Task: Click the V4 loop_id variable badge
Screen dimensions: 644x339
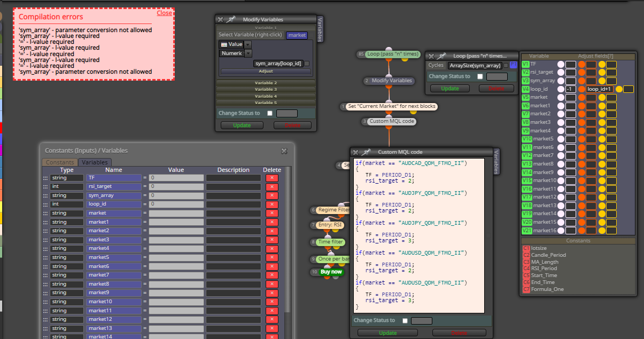Action: click(x=525, y=89)
